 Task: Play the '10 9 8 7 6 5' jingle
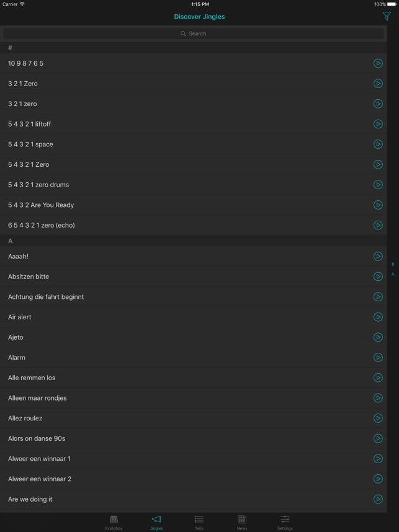[x=378, y=63]
